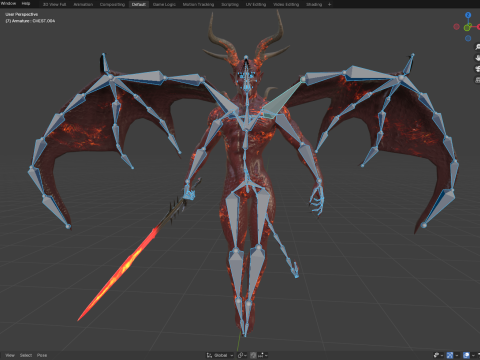Switch to the Scripting workspace tab

[230, 4]
